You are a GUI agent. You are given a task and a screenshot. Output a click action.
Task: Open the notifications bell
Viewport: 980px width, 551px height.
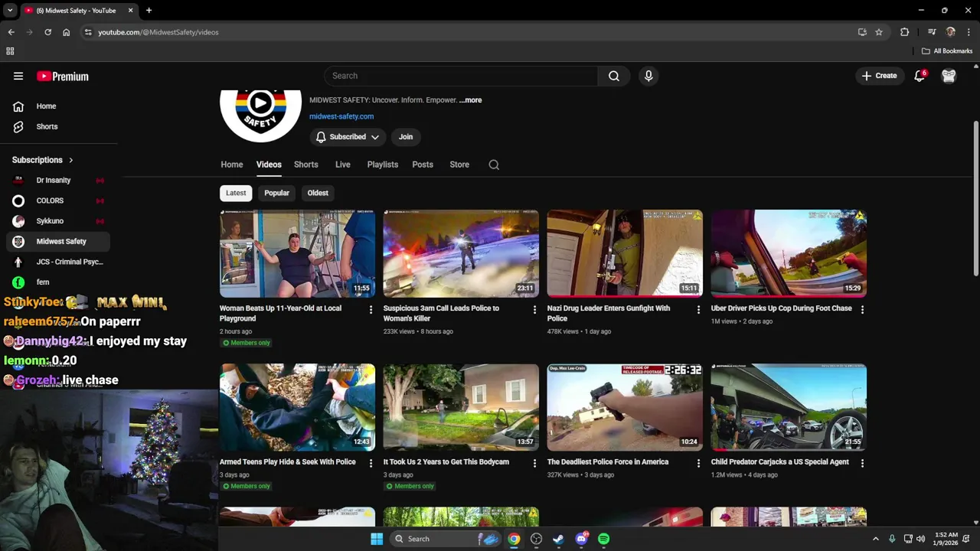[x=920, y=76]
